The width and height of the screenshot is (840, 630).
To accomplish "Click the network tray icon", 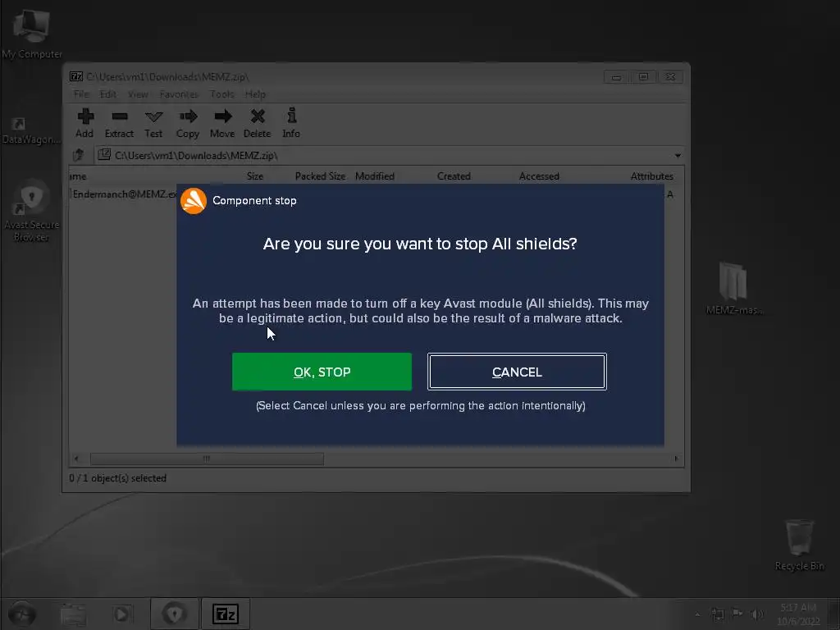I will coord(718,614).
